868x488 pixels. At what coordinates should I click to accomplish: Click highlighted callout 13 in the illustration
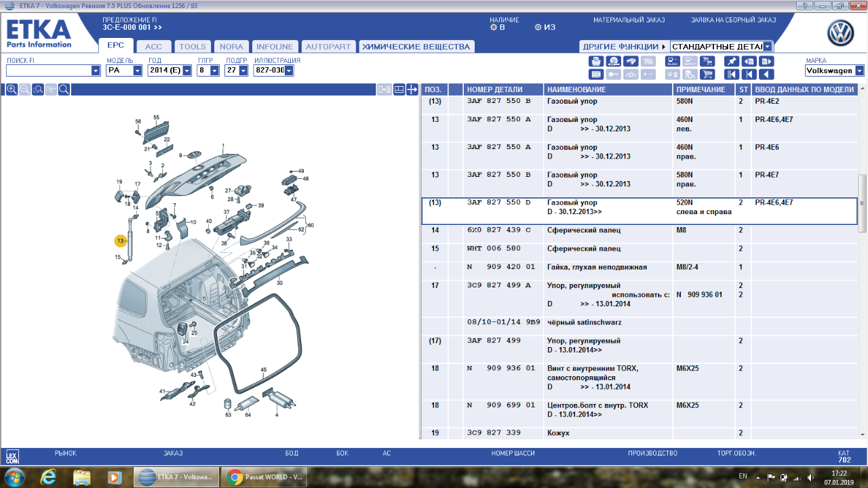click(x=121, y=241)
